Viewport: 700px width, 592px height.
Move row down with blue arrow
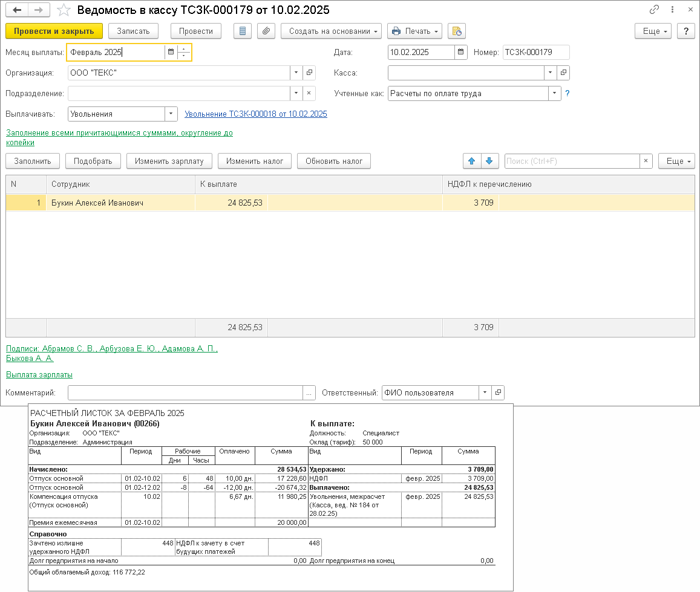click(489, 161)
